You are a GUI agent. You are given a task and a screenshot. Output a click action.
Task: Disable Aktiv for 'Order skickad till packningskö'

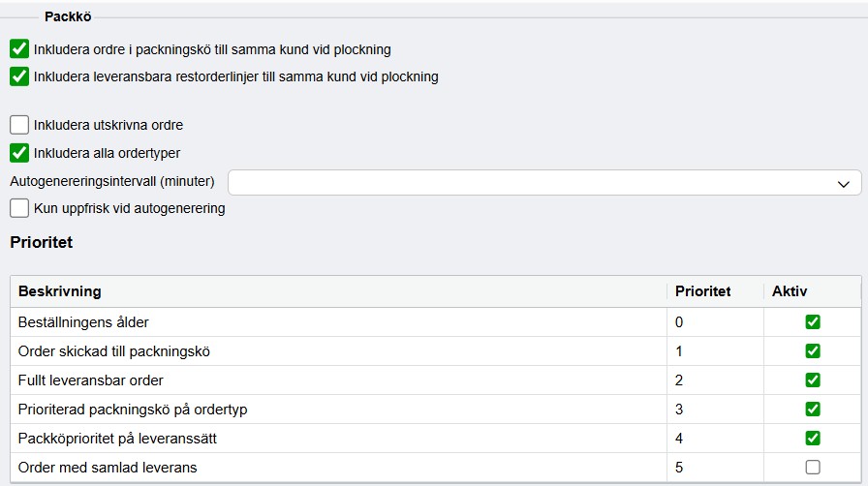pos(813,350)
